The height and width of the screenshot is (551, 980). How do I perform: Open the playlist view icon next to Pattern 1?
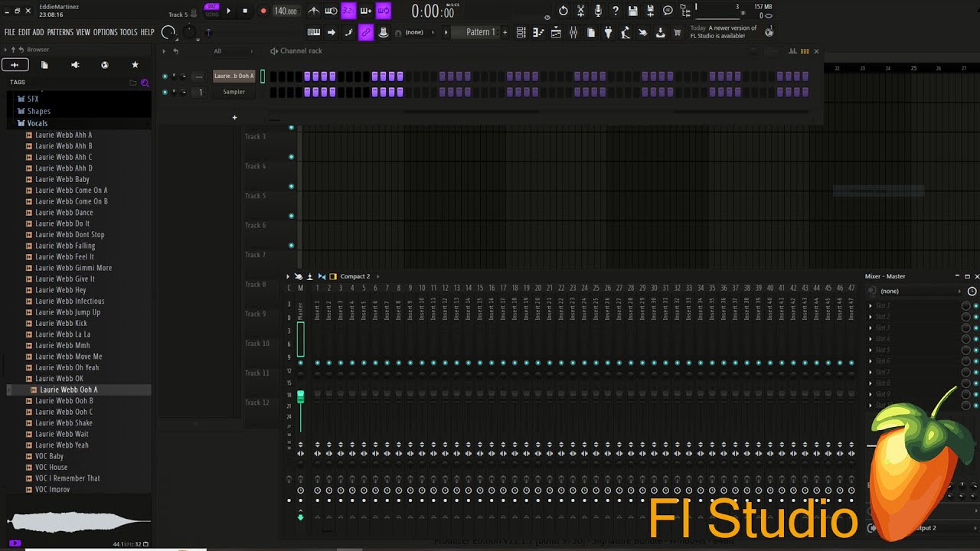click(x=521, y=32)
